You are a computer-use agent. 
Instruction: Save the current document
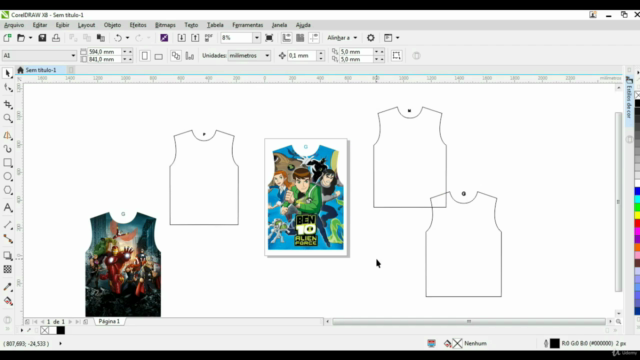click(42, 38)
